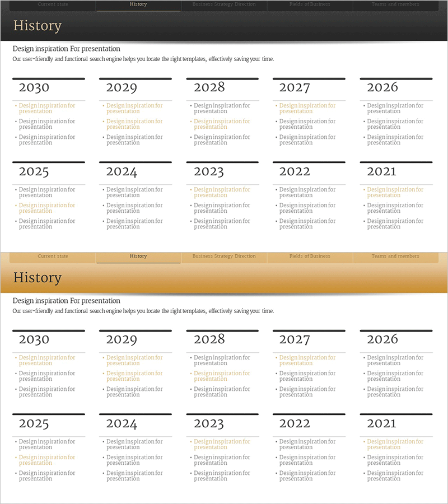The height and width of the screenshot is (504, 448).
Task: Select the 2021 year heading in the bottom slide
Action: point(381,424)
